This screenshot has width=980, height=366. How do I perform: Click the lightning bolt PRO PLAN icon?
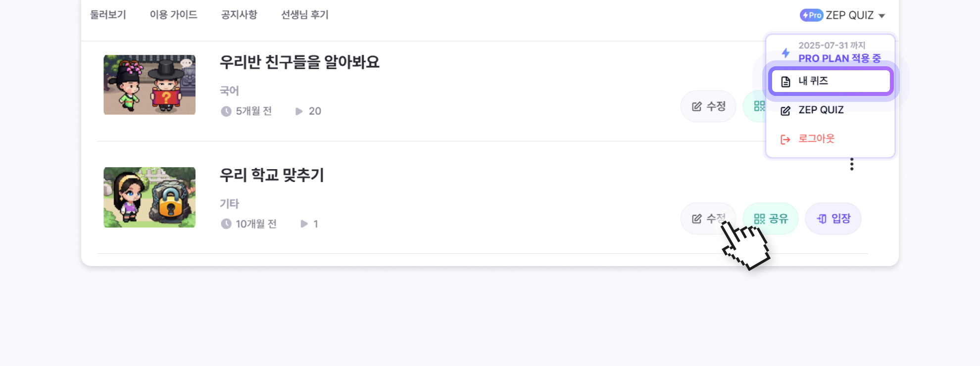(x=785, y=52)
